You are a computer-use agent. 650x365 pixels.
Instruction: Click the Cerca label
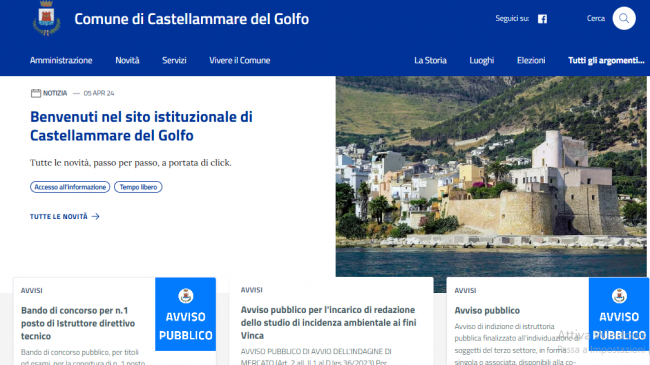pos(596,18)
